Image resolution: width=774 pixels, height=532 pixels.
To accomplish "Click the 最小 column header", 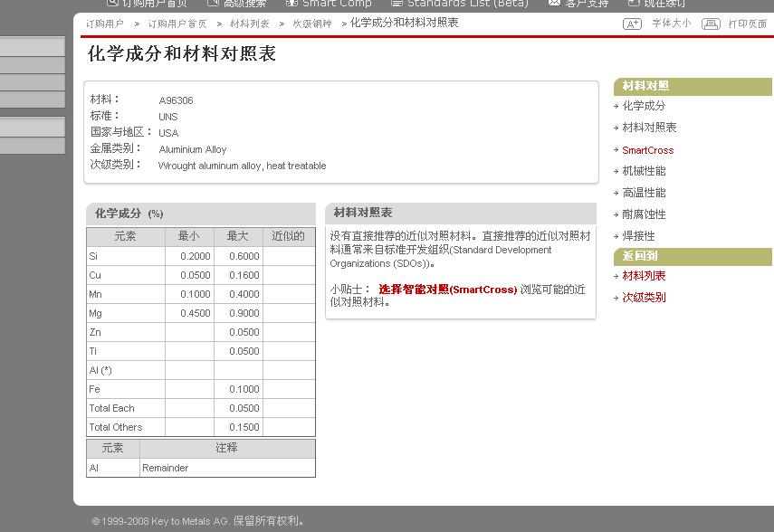I will click(x=189, y=236).
